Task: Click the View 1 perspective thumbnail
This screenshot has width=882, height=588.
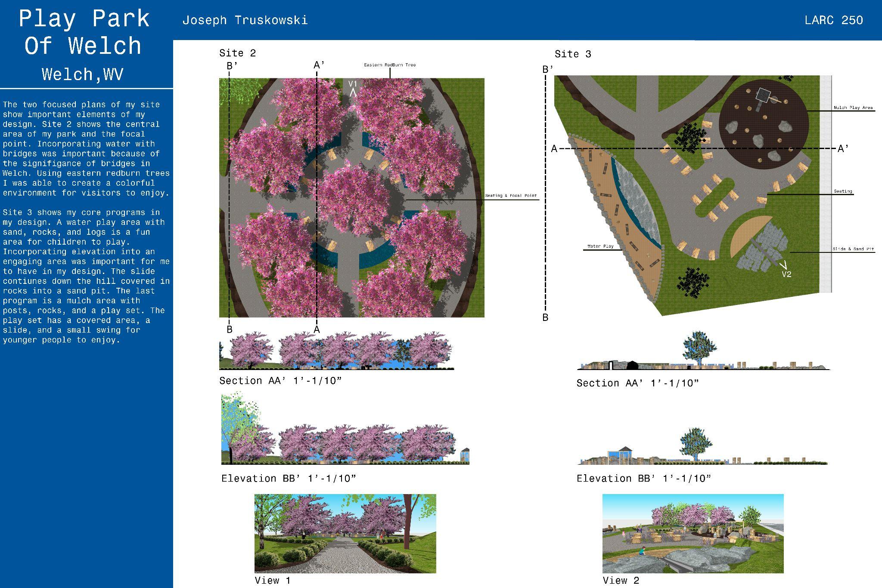Action: [345, 533]
